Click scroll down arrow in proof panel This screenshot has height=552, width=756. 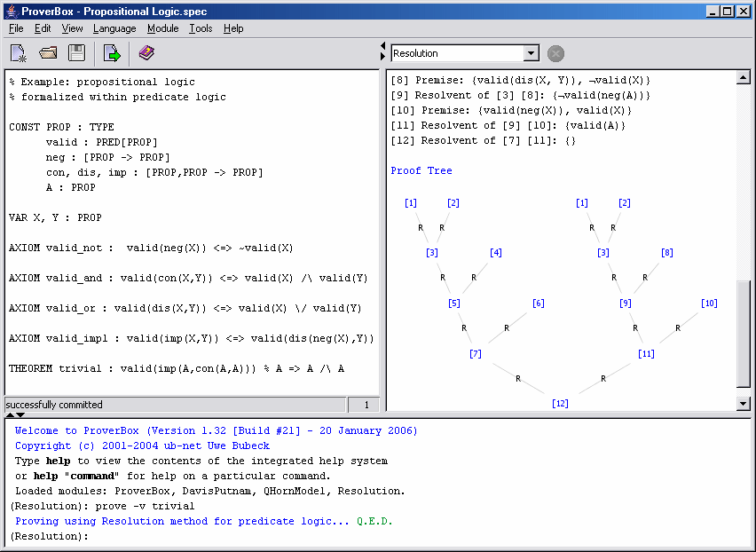[743, 404]
